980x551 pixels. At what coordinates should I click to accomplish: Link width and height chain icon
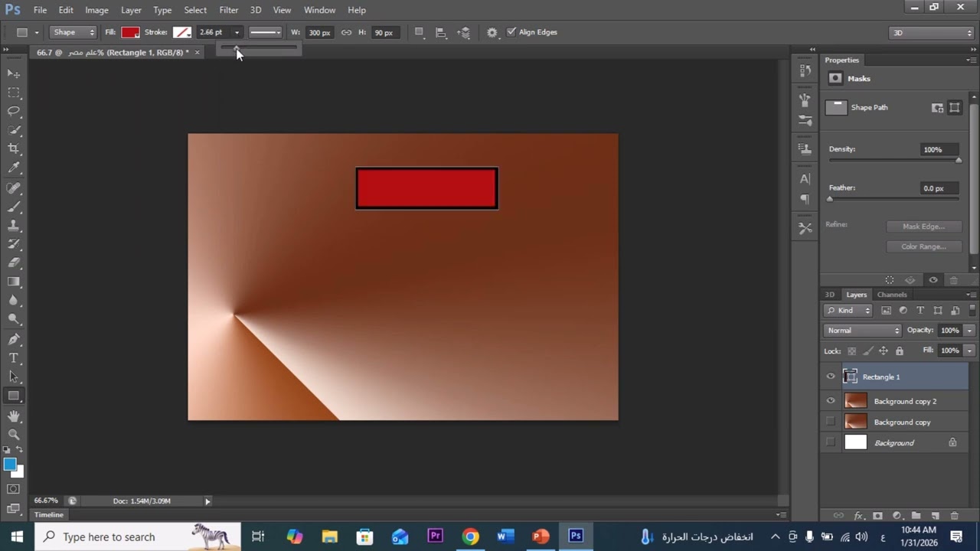[x=346, y=32]
